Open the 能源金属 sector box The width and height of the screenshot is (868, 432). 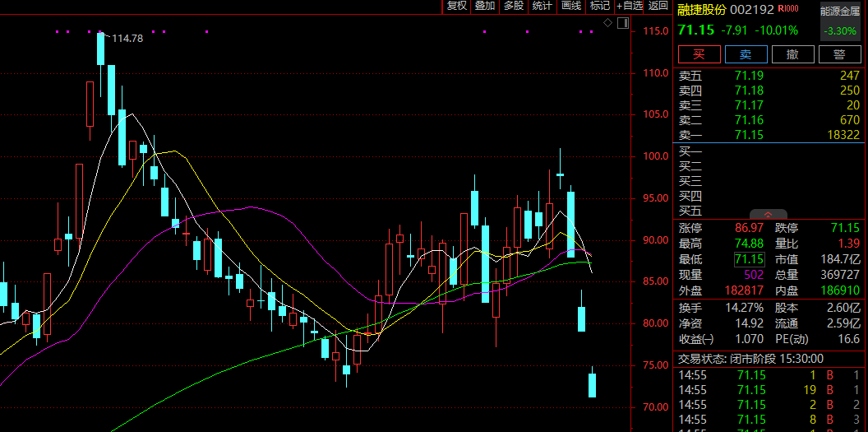840,21
